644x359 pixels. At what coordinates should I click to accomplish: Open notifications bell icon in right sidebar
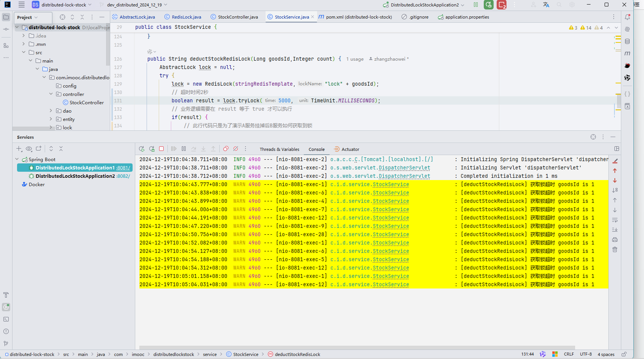tap(627, 17)
